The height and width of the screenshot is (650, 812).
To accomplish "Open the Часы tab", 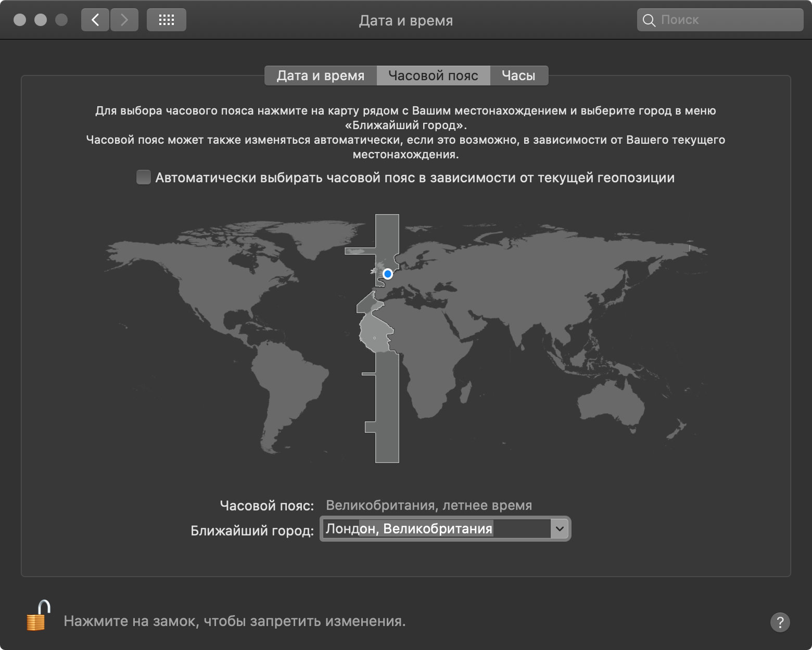I will pos(518,76).
